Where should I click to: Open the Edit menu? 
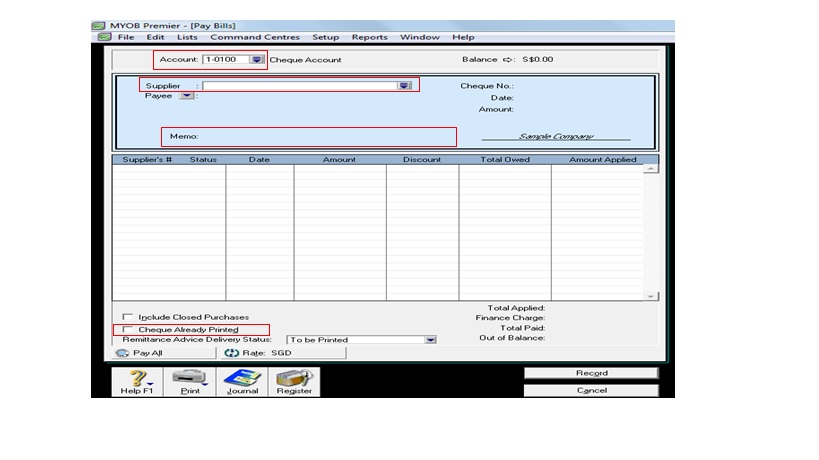coord(155,37)
